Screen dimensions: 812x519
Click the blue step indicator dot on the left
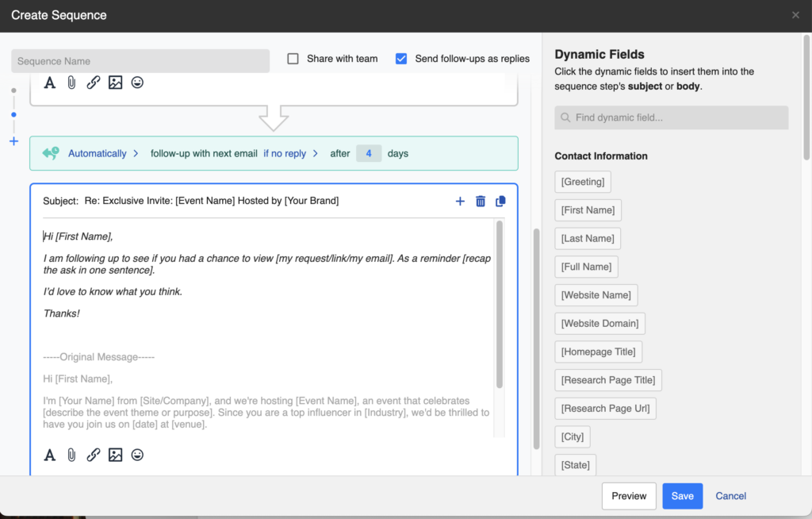click(13, 115)
